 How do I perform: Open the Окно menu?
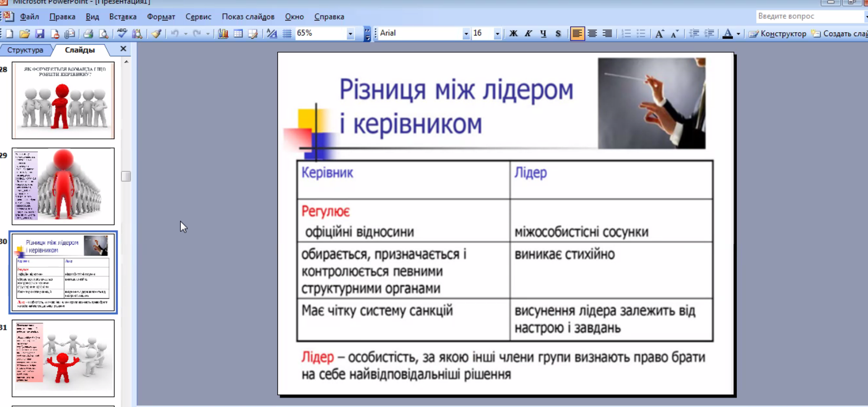[x=295, y=17]
